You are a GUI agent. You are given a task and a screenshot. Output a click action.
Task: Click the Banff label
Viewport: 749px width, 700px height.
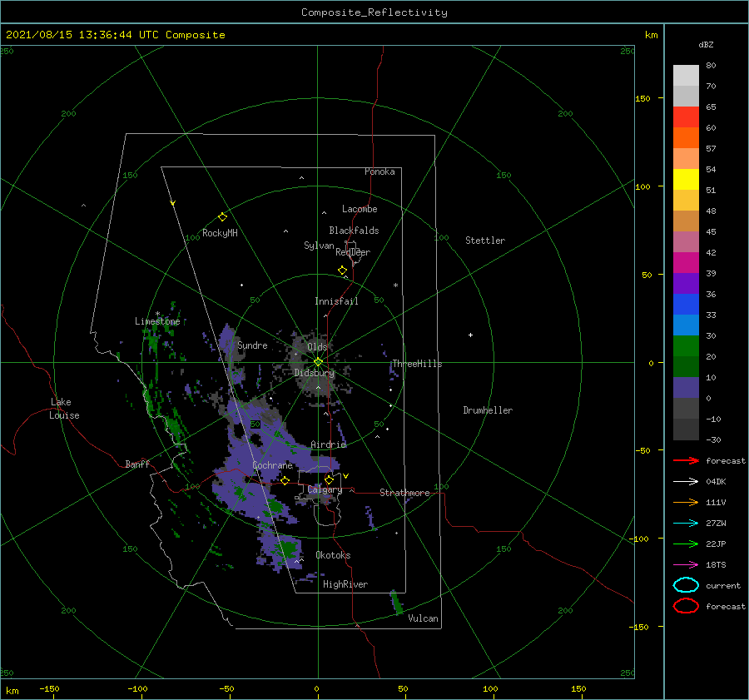[x=137, y=464]
